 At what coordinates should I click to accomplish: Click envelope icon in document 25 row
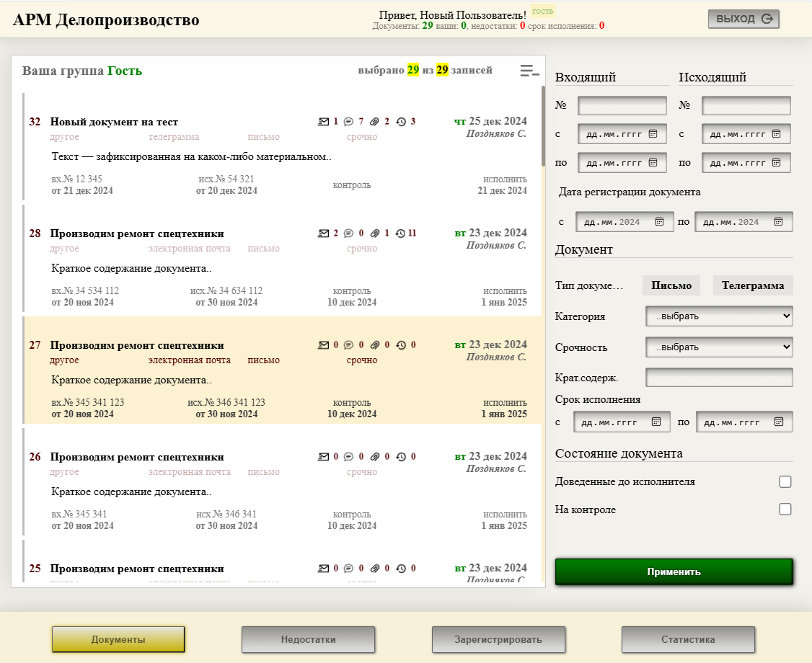[x=323, y=569]
